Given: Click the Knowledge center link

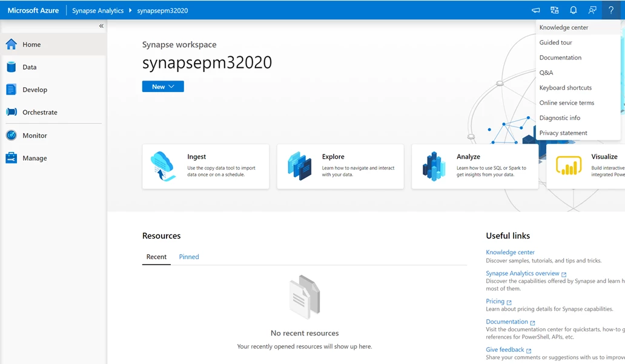Looking at the screenshot, I should point(509,252).
